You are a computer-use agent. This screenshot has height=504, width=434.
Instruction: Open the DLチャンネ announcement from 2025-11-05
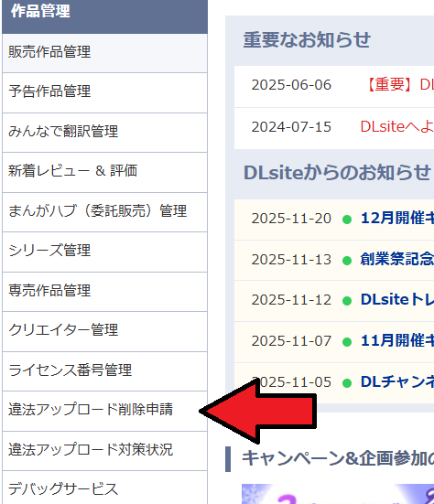coord(397,381)
